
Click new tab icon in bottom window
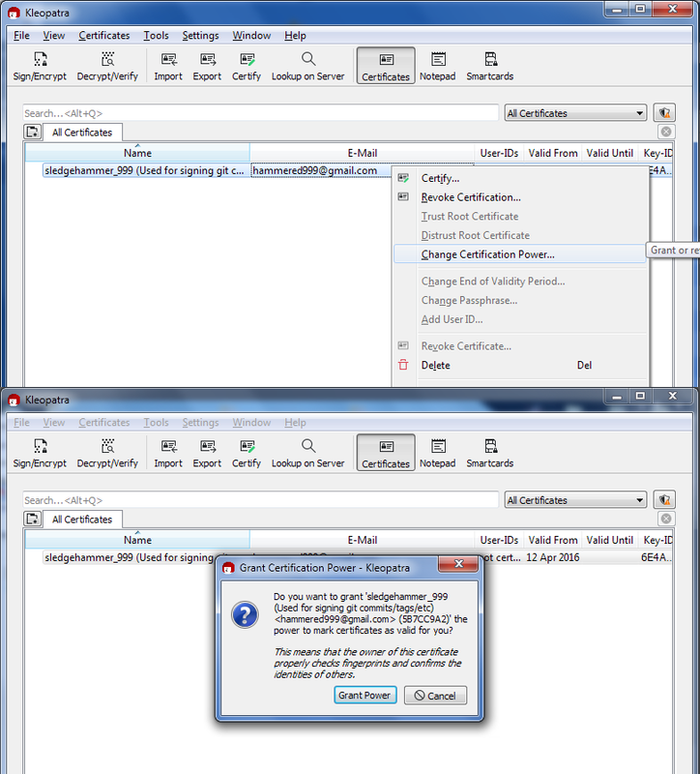pyautogui.click(x=33, y=519)
